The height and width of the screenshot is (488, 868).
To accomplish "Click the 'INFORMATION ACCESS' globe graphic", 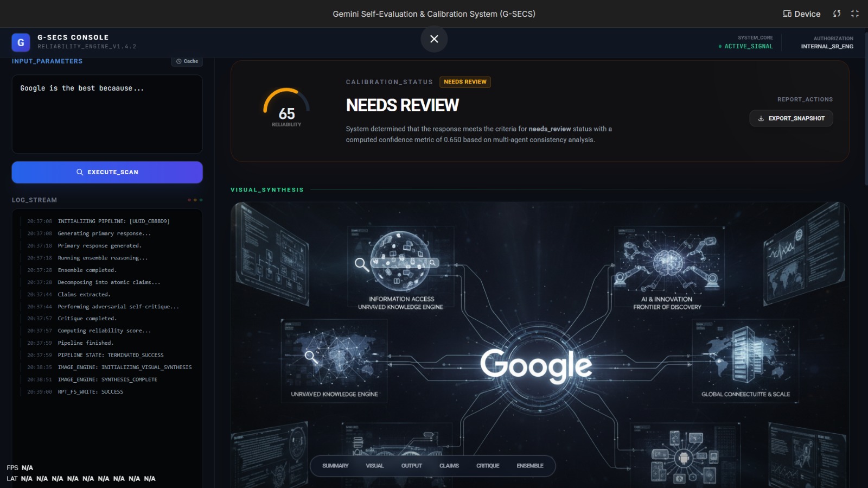I will click(x=400, y=262).
